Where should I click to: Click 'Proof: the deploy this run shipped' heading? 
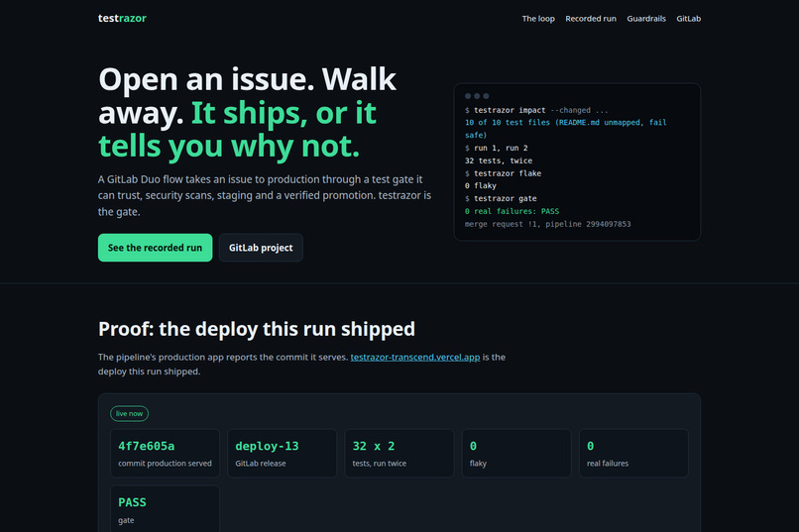click(x=257, y=329)
